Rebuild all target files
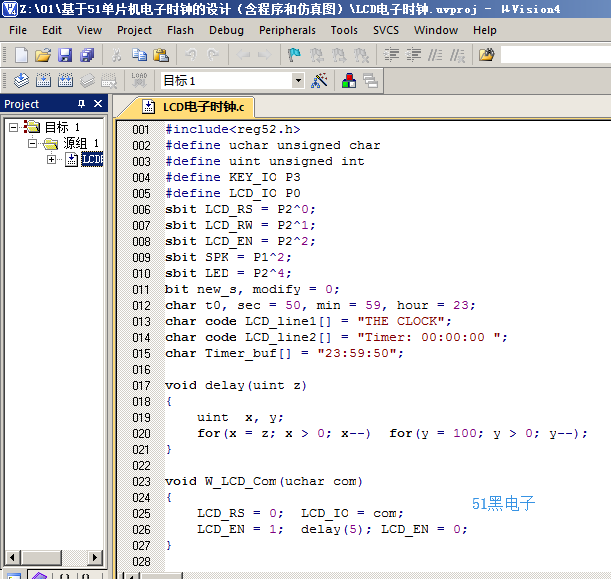Screen dimensions: 611x579 pyautogui.click(x=65, y=81)
